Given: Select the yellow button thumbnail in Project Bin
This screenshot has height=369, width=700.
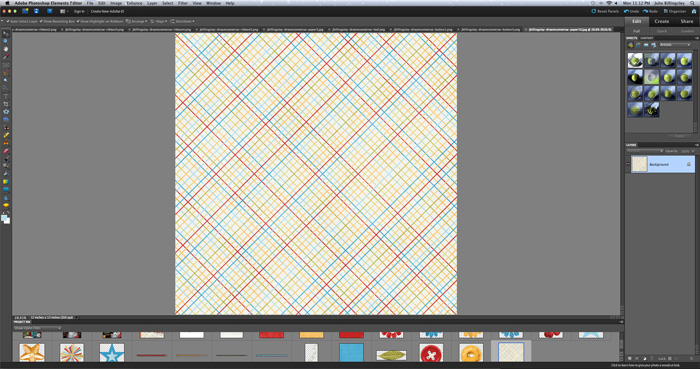Looking at the screenshot, I should click(471, 352).
